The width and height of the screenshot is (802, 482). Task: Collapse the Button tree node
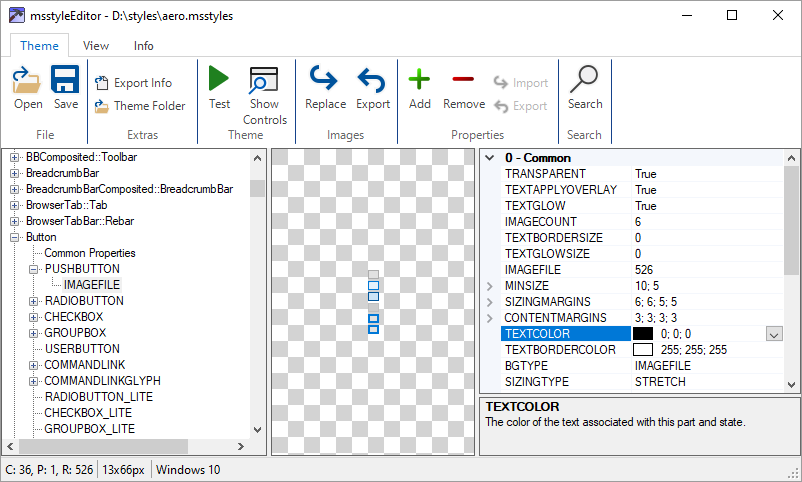point(15,237)
